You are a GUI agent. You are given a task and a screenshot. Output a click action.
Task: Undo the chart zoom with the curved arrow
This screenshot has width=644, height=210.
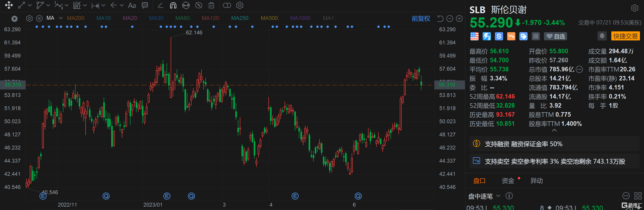440,19
